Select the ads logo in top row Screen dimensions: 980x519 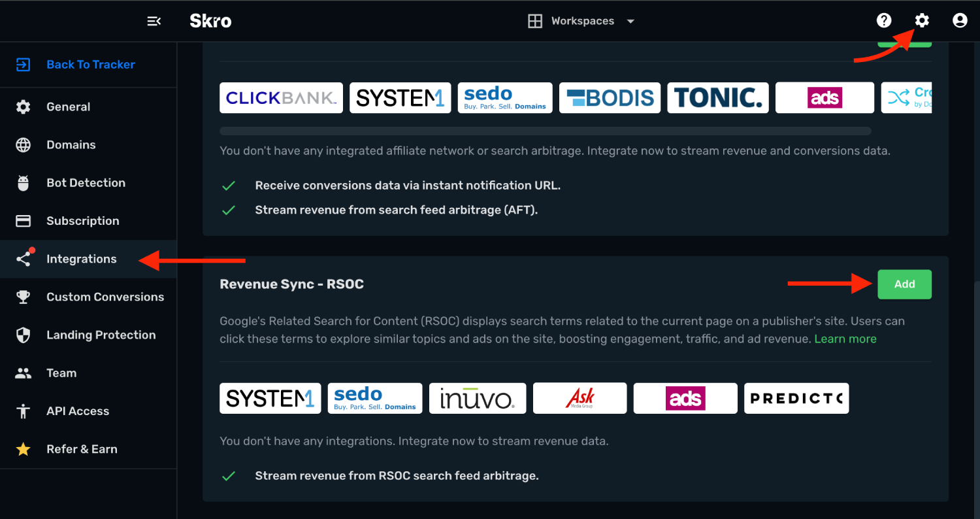point(825,98)
